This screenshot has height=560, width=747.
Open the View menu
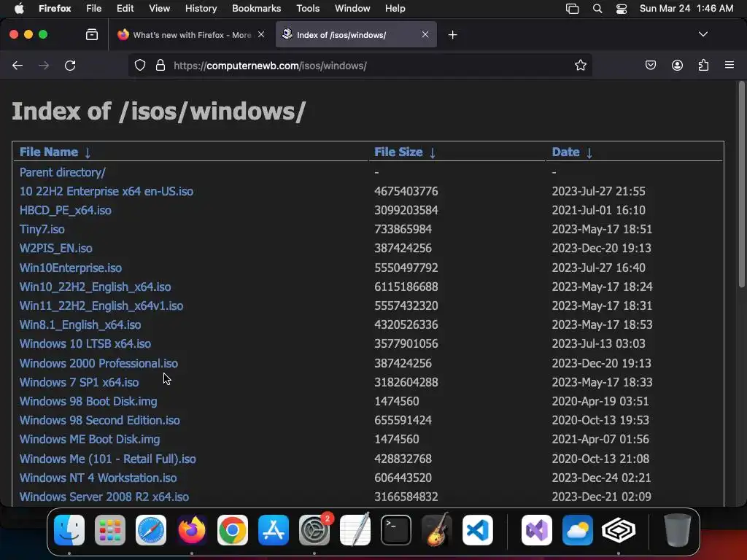point(159,9)
